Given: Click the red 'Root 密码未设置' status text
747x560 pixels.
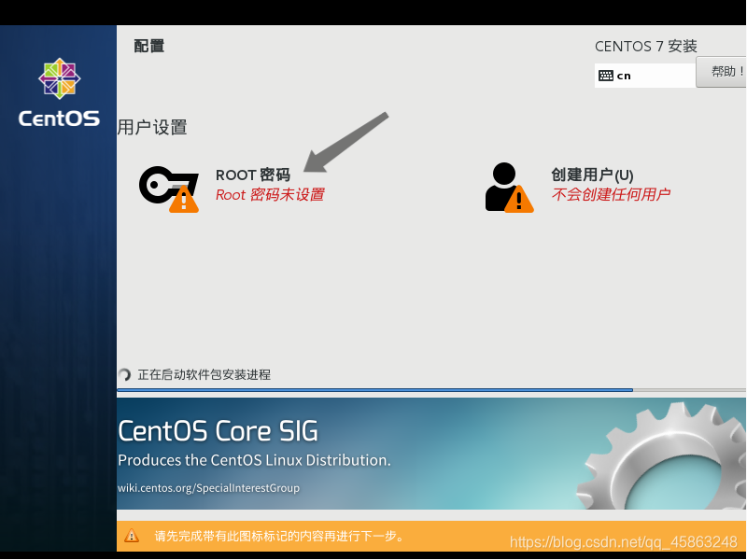Looking at the screenshot, I should (x=270, y=194).
